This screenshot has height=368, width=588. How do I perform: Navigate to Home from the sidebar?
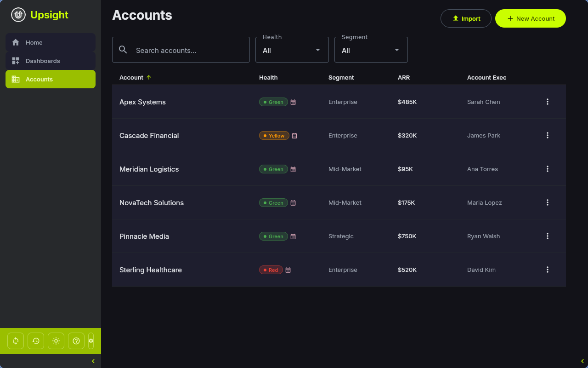pyautogui.click(x=34, y=42)
